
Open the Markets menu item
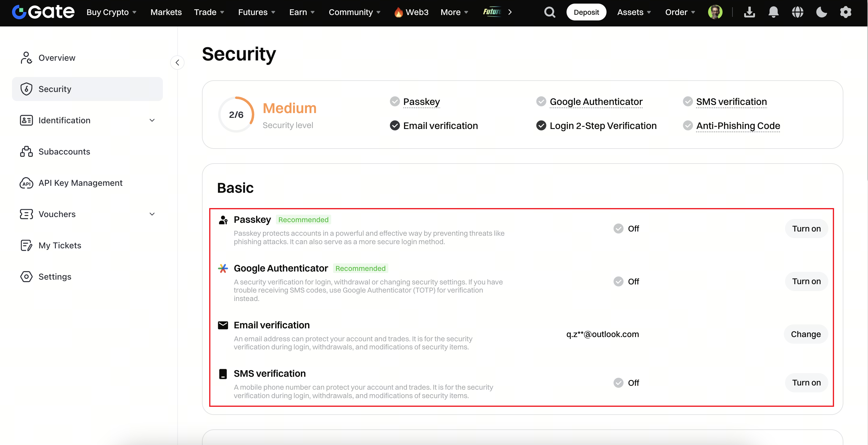166,12
